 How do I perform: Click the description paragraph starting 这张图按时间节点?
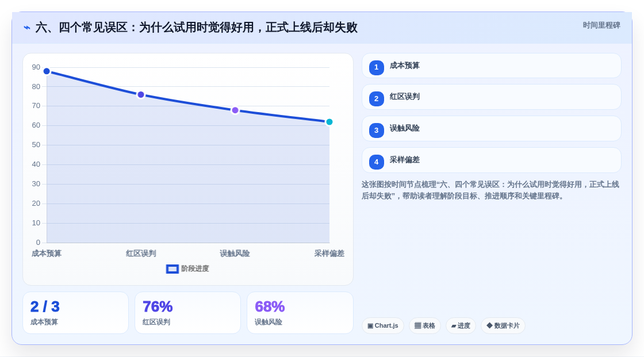coord(490,190)
